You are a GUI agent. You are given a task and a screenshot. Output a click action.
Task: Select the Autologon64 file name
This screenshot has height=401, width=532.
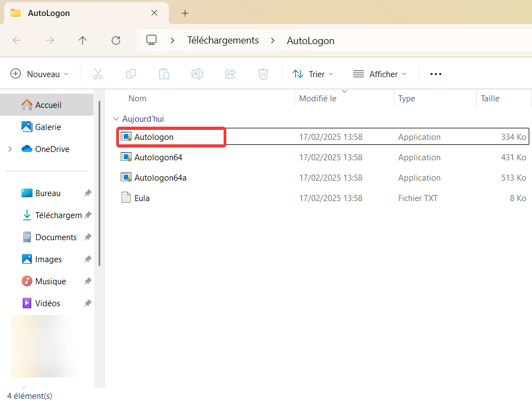coord(158,158)
